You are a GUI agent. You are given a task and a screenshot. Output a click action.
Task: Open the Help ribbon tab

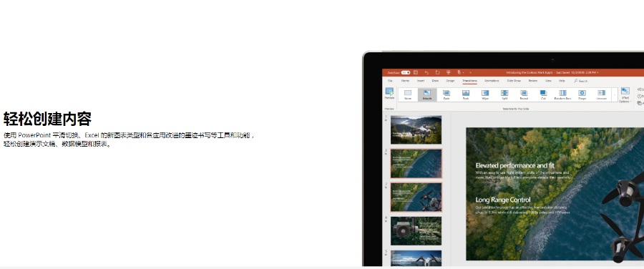click(562, 81)
